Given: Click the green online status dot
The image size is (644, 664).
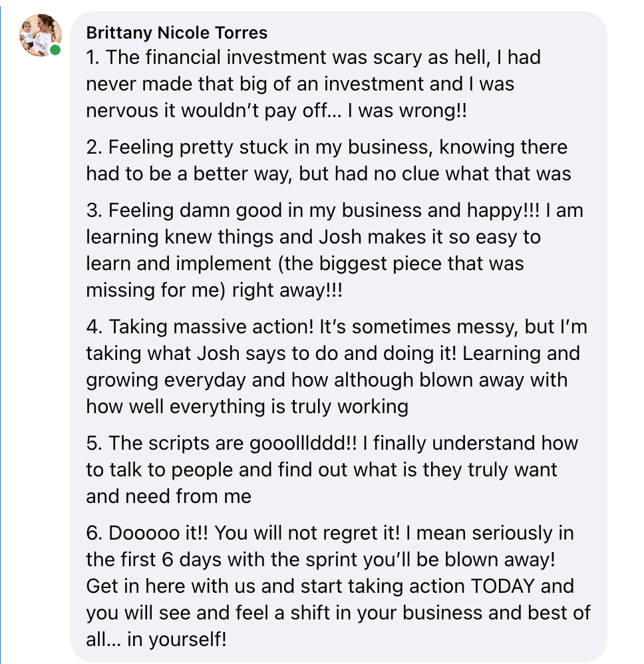Looking at the screenshot, I should (55, 51).
